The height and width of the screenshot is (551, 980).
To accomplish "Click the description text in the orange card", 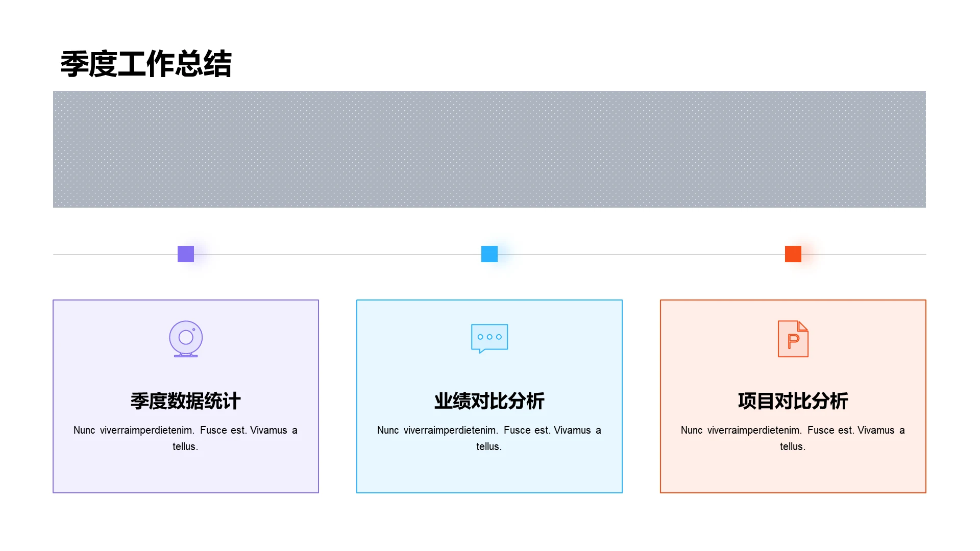I will (x=793, y=438).
